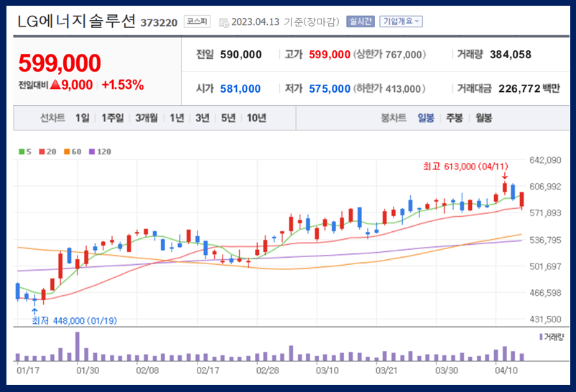
Task: Click the 최저 448,000 (01/19) chart label
Action: coord(74,321)
